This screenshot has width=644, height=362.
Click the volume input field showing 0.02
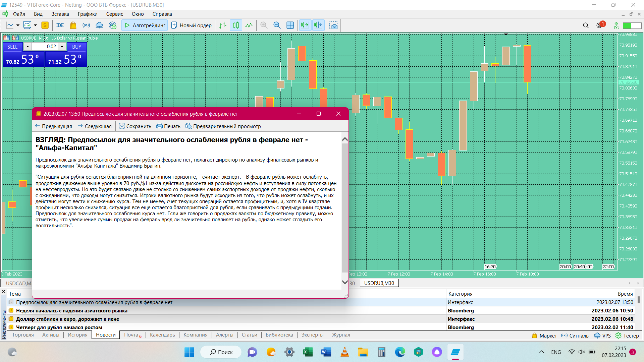click(45, 47)
